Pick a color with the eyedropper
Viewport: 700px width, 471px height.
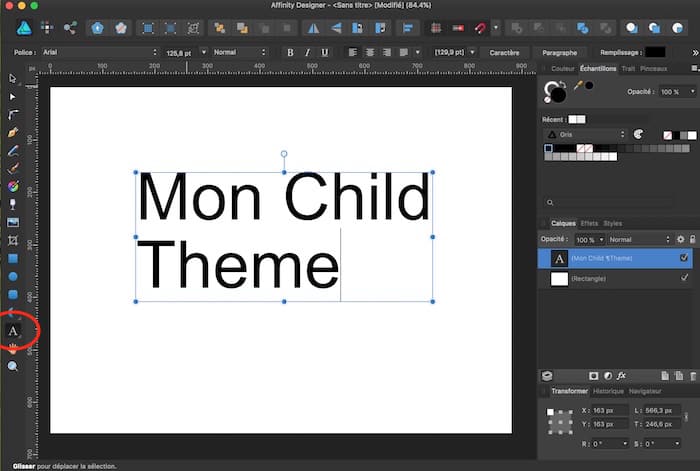pos(579,85)
